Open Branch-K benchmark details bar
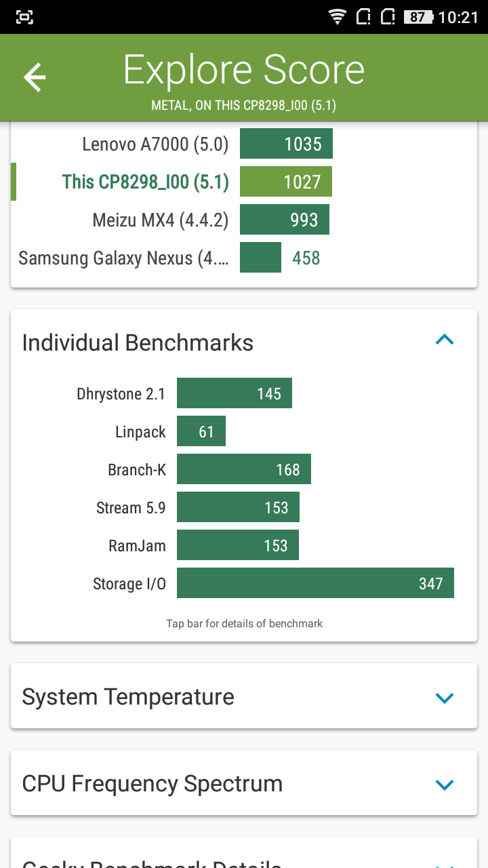 pyautogui.click(x=243, y=470)
